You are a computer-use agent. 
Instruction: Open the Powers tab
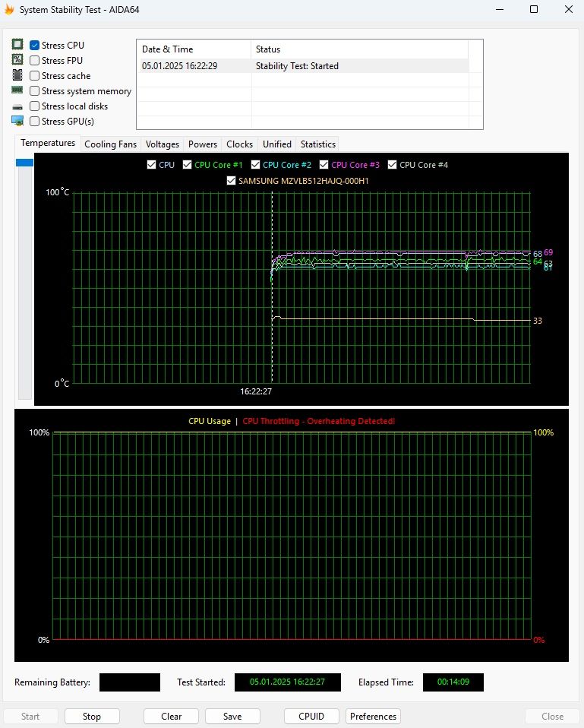[203, 144]
